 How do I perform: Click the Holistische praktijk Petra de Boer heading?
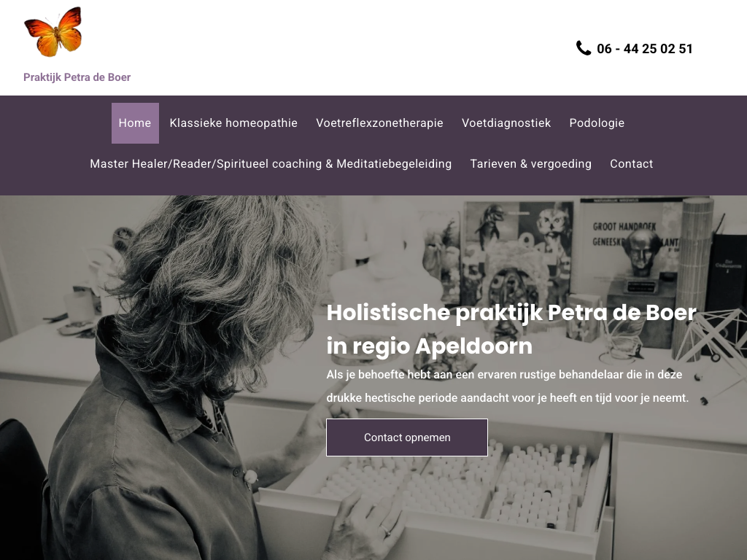click(x=511, y=329)
